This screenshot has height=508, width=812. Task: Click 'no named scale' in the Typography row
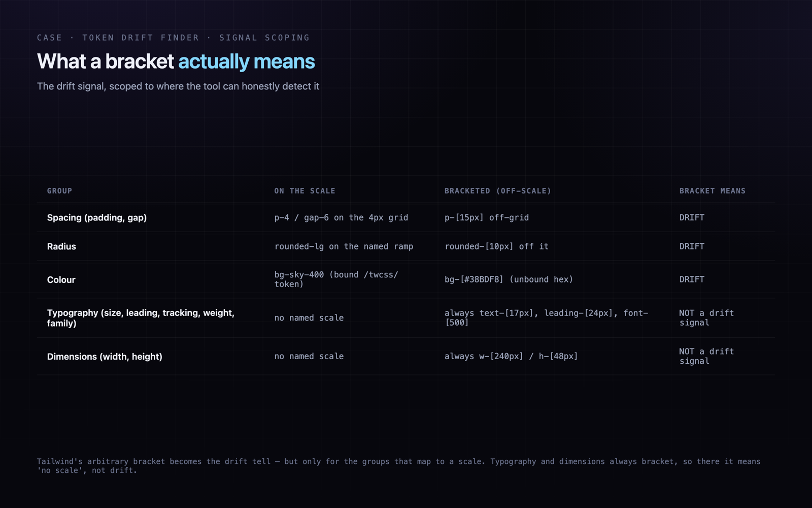[309, 318]
